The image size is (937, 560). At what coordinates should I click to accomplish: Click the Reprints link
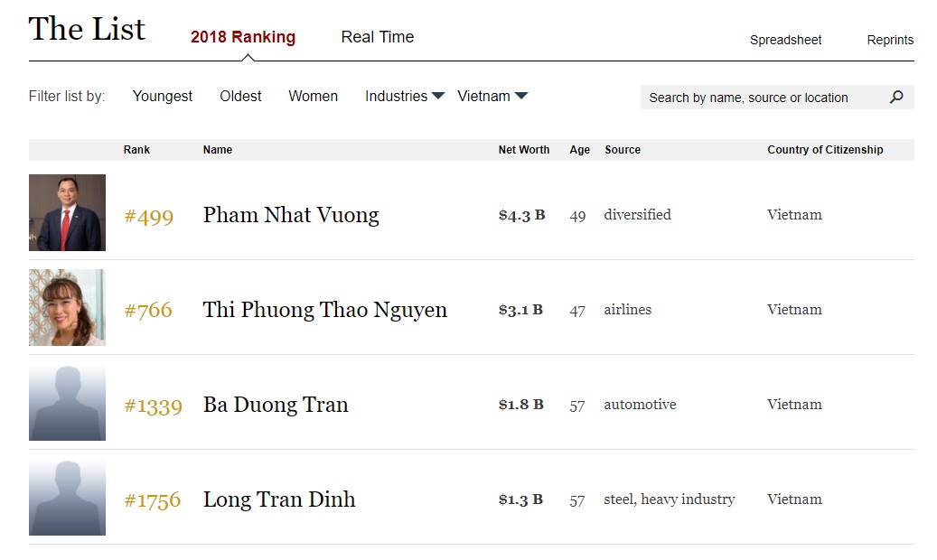[889, 40]
